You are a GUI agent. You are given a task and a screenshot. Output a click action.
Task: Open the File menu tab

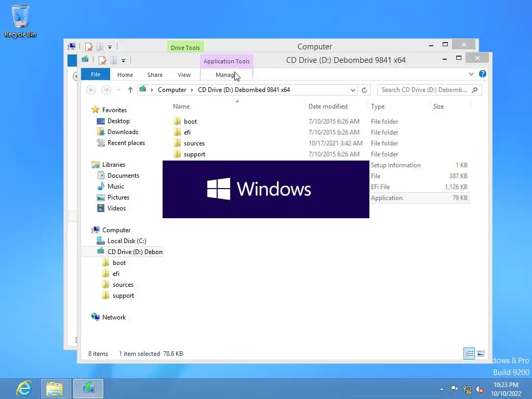coord(96,74)
